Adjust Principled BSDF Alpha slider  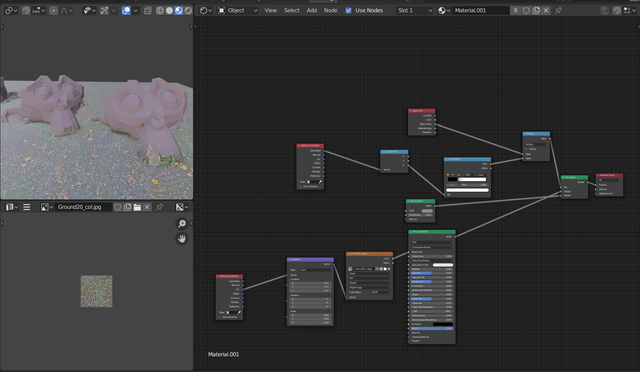[x=432, y=329]
